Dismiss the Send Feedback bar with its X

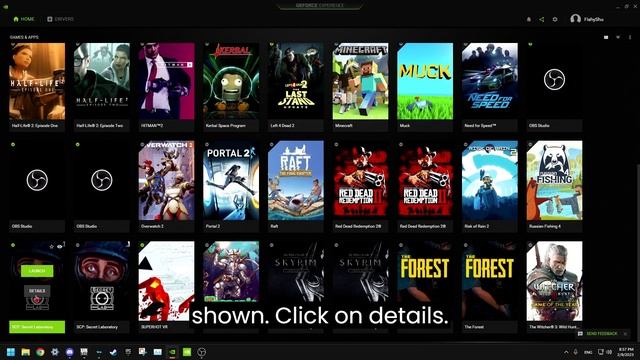625,334
